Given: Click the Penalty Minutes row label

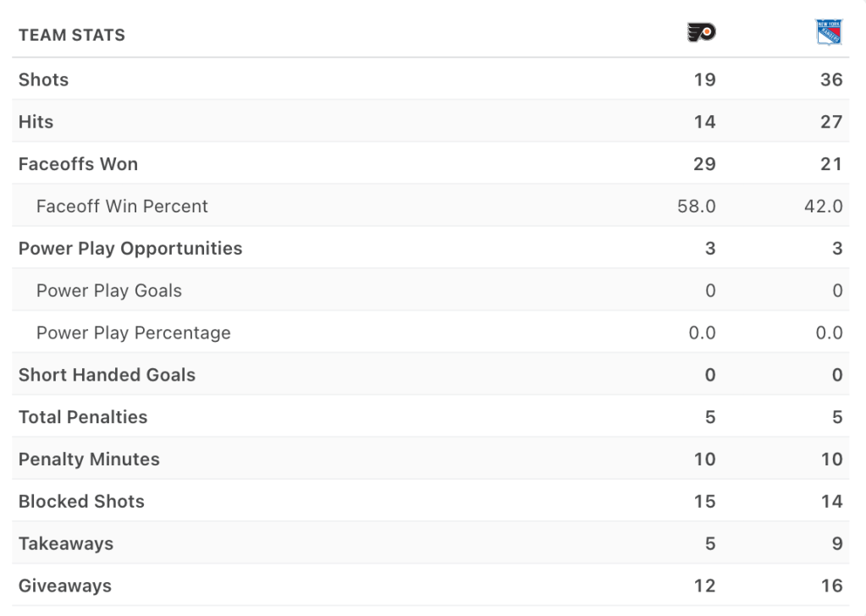Looking at the screenshot, I should pyautogui.click(x=89, y=459).
